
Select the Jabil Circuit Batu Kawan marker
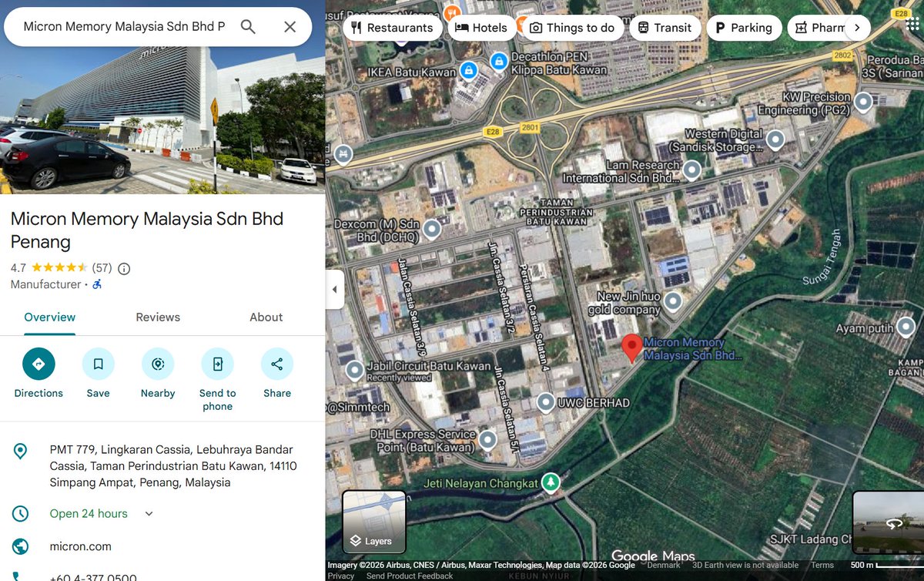click(354, 371)
